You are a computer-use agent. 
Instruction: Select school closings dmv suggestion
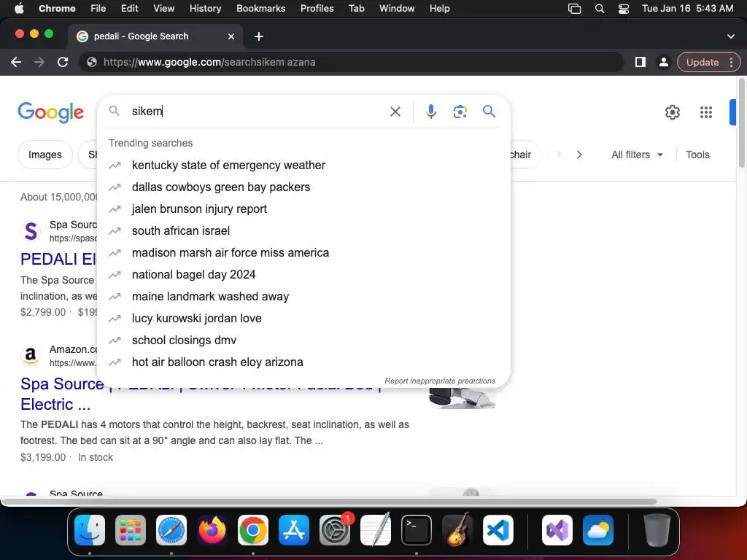304,341
